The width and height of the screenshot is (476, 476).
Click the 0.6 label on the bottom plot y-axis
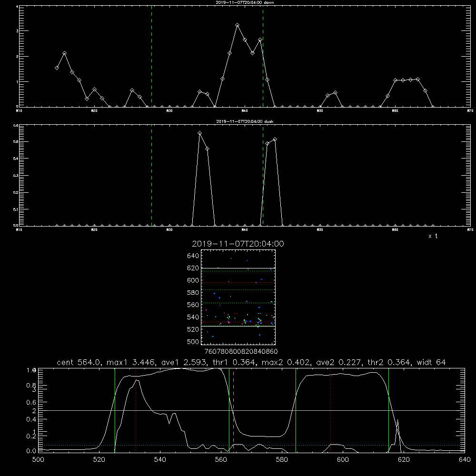pos(31,402)
